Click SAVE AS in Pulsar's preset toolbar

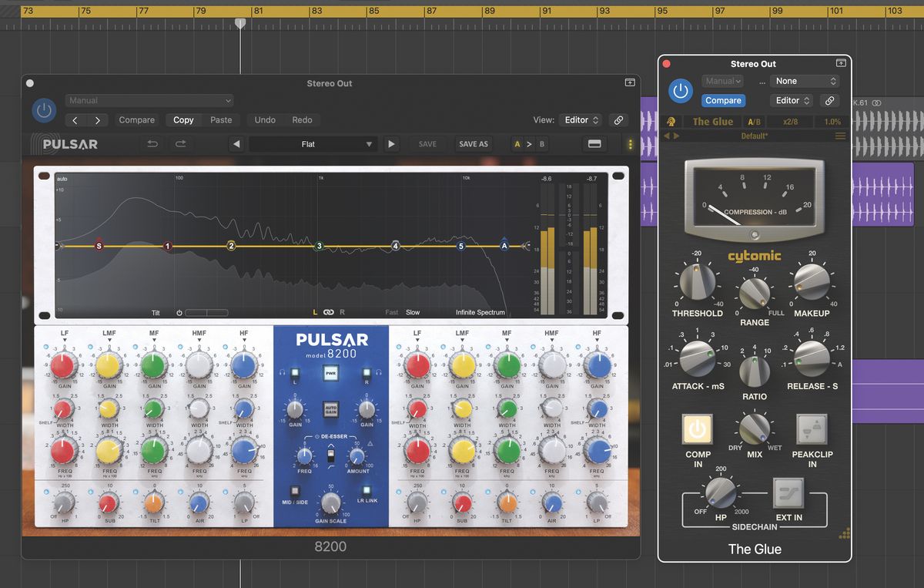tap(474, 143)
